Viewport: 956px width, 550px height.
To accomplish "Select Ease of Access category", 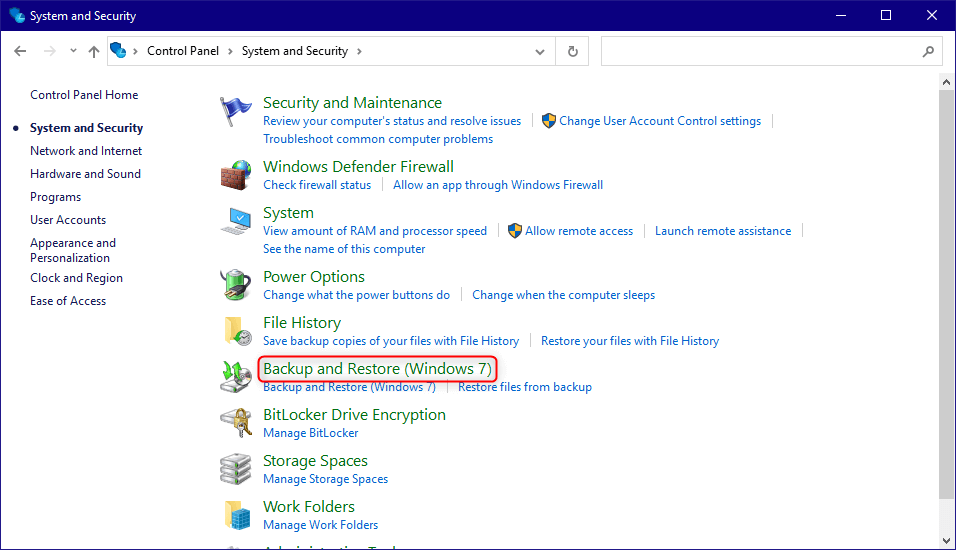I will point(68,301).
